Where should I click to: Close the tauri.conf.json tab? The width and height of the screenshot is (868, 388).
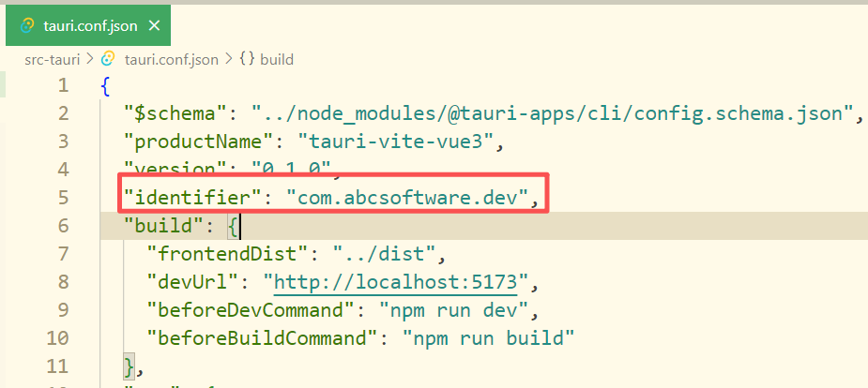click(x=155, y=25)
